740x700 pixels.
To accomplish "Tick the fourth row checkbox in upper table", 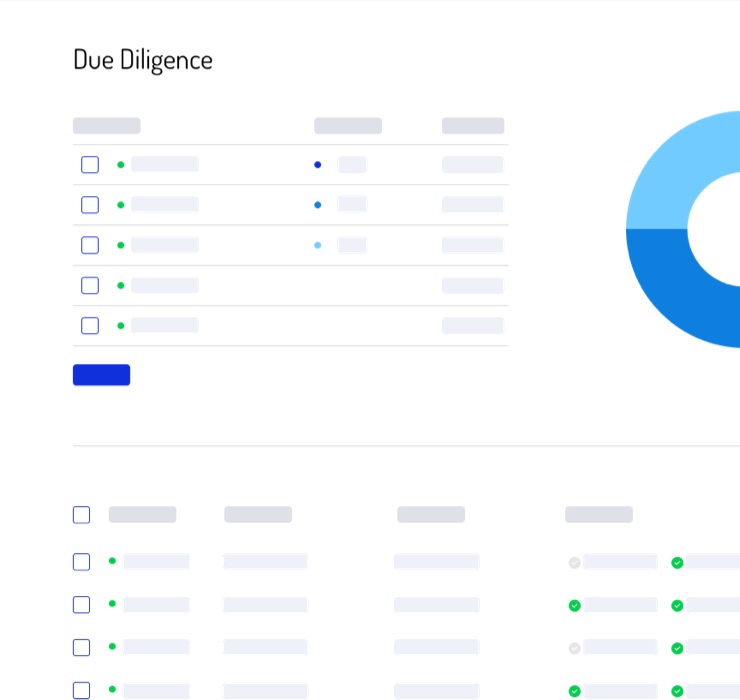I will (90, 286).
